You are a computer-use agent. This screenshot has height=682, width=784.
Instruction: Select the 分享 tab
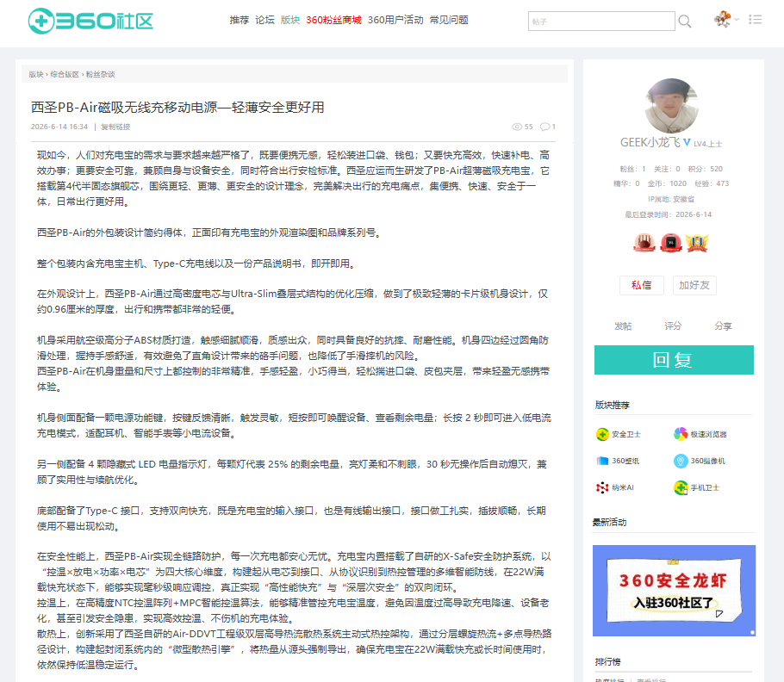click(723, 326)
